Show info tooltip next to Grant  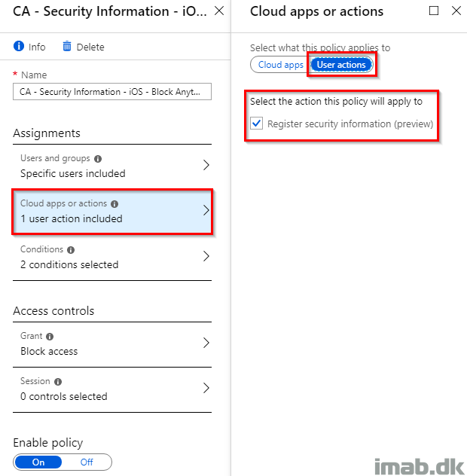50,337
